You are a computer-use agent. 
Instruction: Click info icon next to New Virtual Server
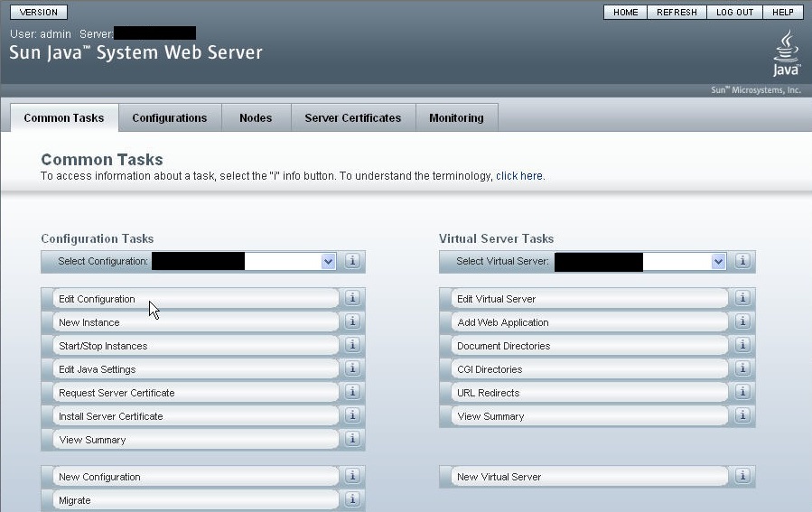point(742,476)
